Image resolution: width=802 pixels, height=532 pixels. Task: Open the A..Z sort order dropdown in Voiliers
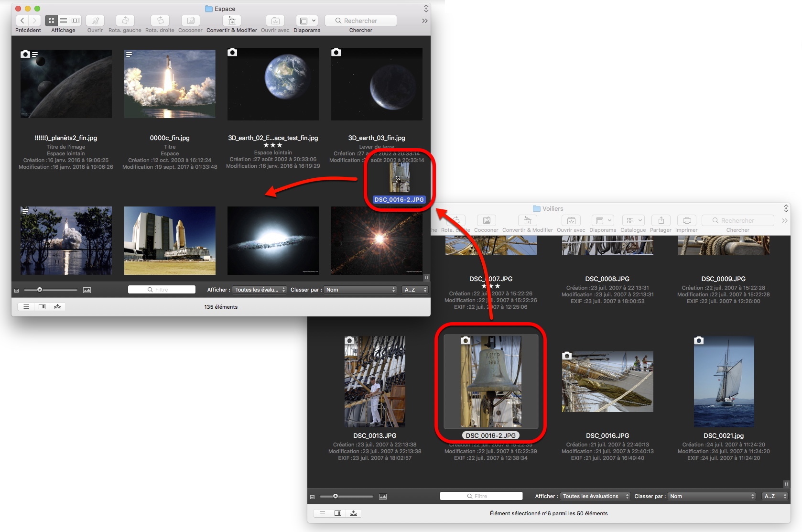775,496
